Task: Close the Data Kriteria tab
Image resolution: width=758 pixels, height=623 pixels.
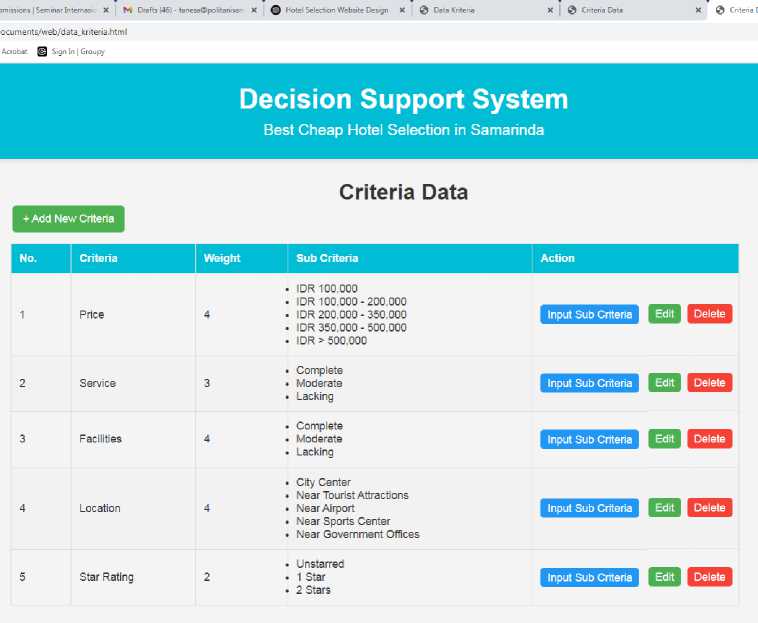Action: pos(550,10)
